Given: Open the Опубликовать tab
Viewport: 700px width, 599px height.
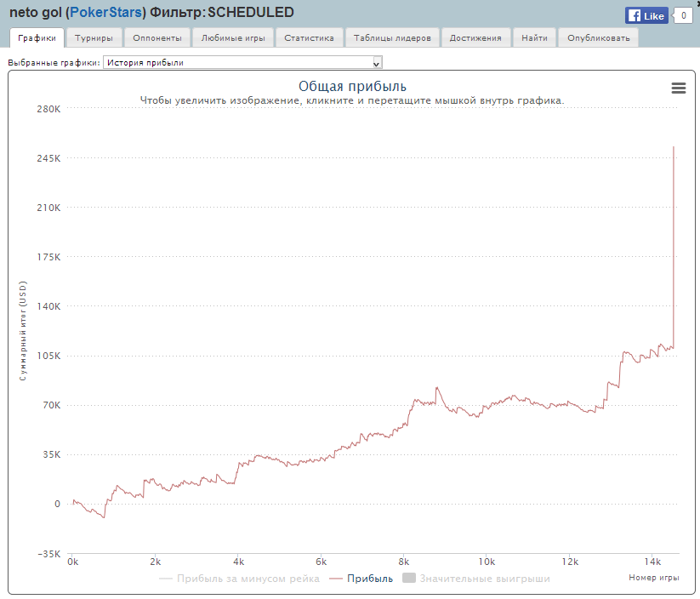Looking at the screenshot, I should pos(598,38).
